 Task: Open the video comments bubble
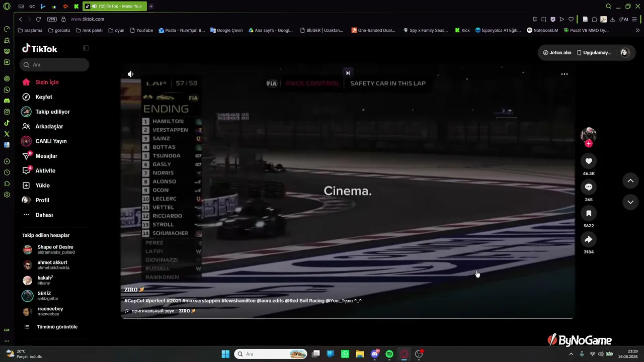(589, 187)
